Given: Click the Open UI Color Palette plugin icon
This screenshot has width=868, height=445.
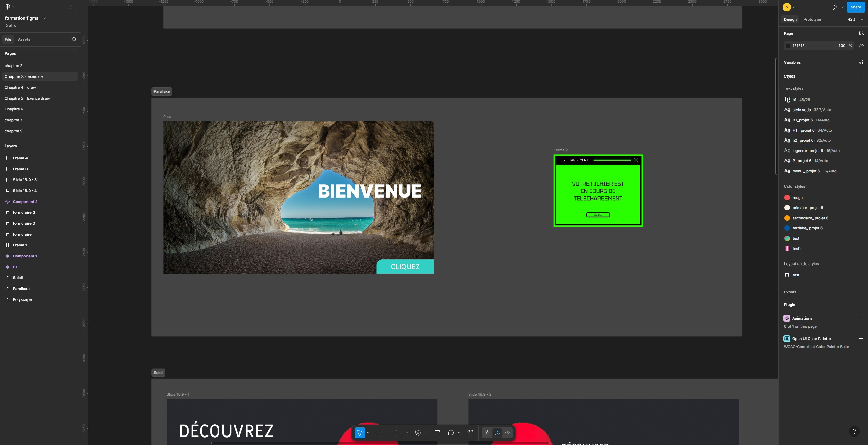Looking at the screenshot, I should click(787, 339).
